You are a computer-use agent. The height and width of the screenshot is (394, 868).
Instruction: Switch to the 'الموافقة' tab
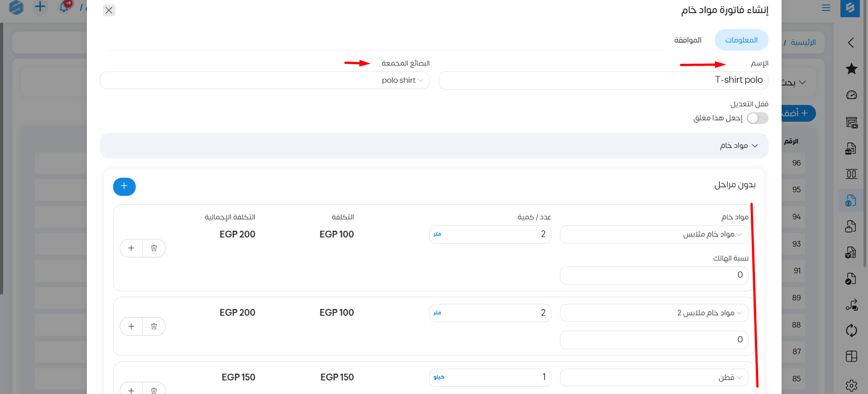[688, 40]
